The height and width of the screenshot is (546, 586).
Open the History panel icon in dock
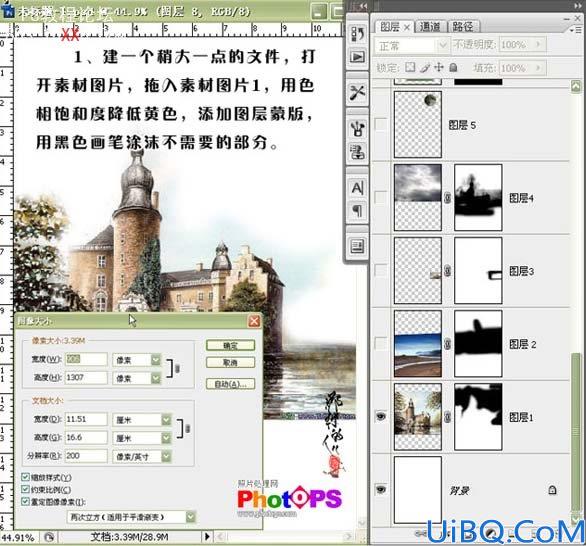point(357,34)
